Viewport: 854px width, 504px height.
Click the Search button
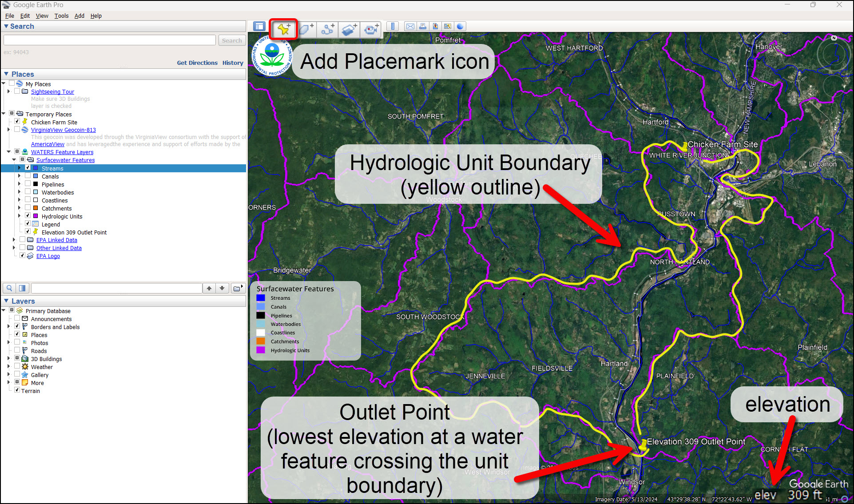[x=232, y=40]
